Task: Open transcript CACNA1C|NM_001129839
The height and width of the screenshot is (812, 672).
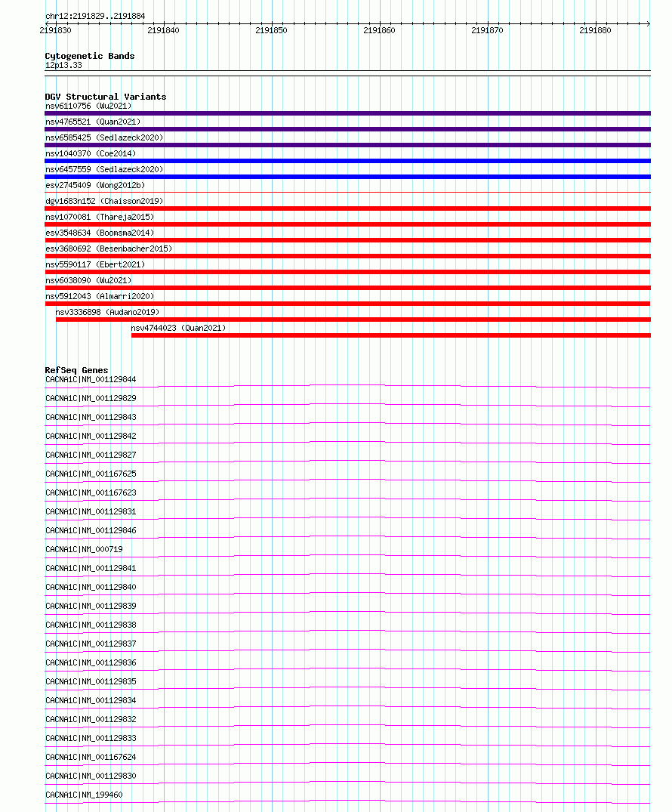Action: point(91,607)
